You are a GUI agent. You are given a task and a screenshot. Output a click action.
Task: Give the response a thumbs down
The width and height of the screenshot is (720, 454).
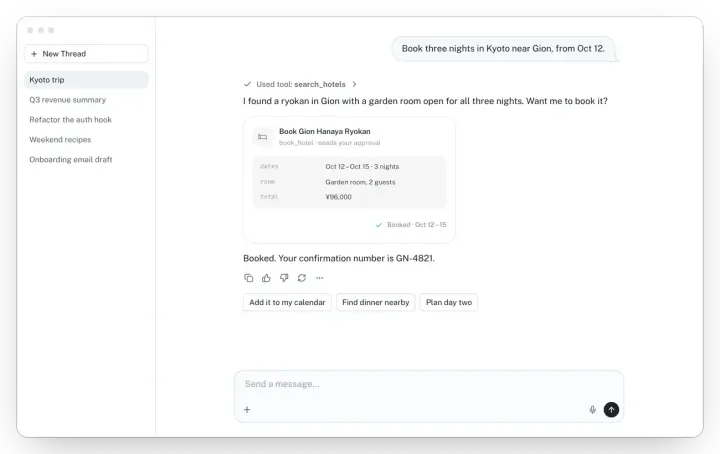pos(284,278)
